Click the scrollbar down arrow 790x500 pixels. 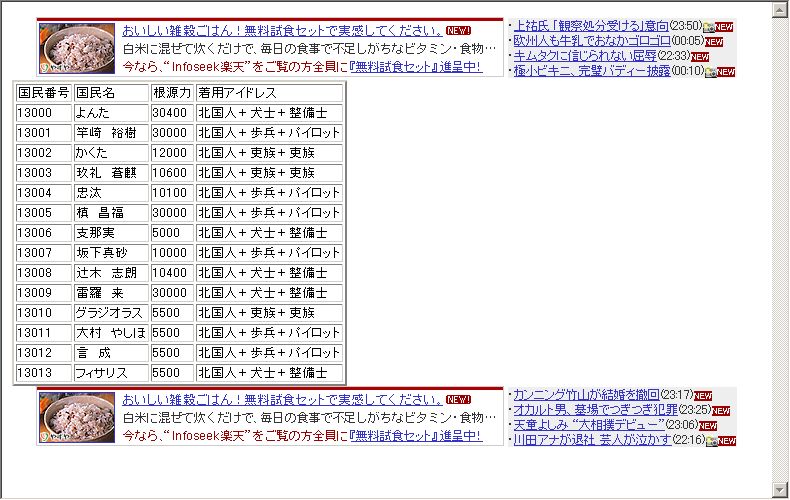pyautogui.click(x=780, y=490)
